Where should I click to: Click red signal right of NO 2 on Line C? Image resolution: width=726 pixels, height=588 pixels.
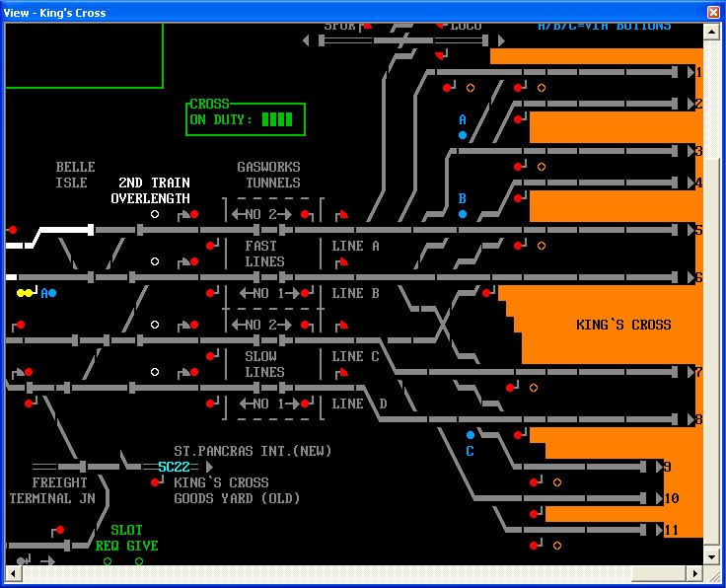pos(305,325)
